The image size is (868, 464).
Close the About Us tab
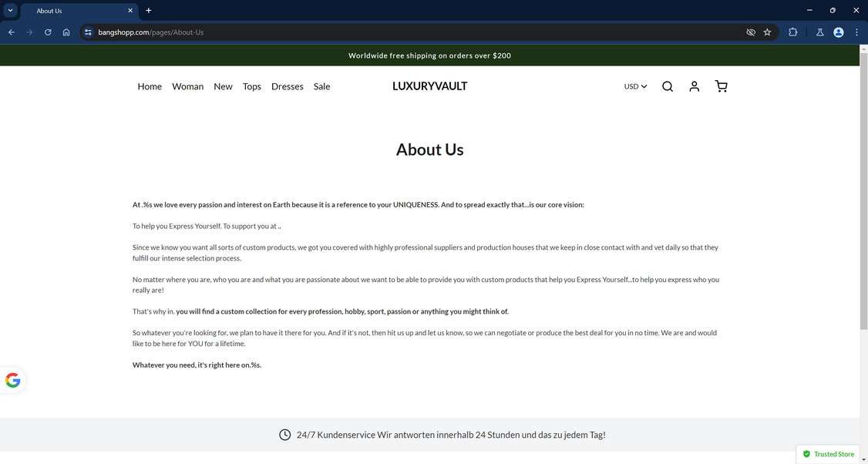point(130,11)
